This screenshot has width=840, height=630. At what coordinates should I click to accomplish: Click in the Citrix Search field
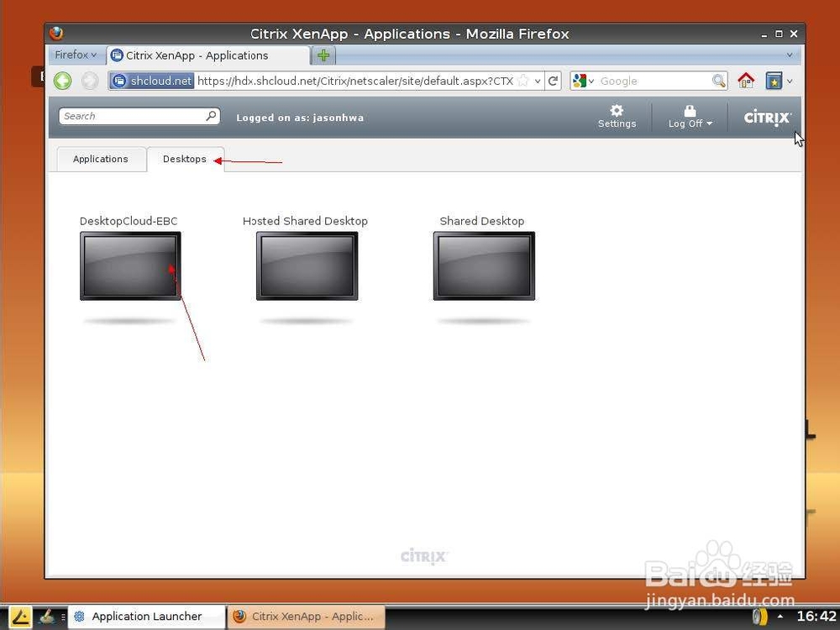coord(139,116)
